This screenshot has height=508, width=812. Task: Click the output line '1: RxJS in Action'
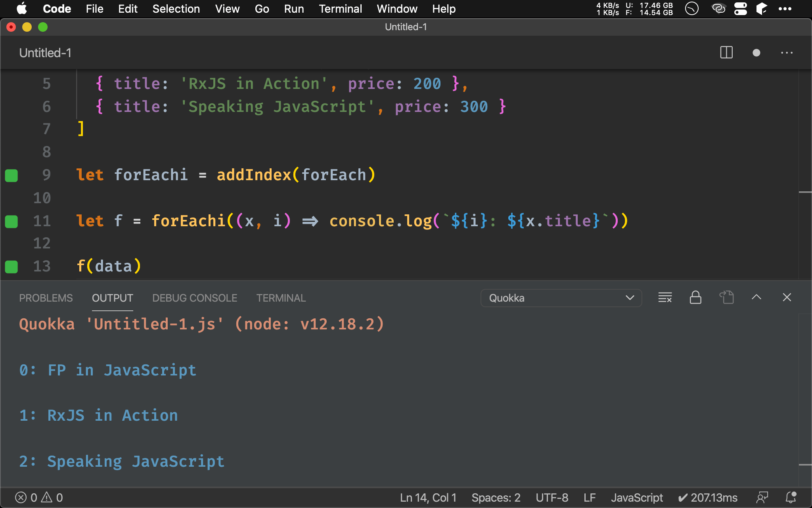98,416
